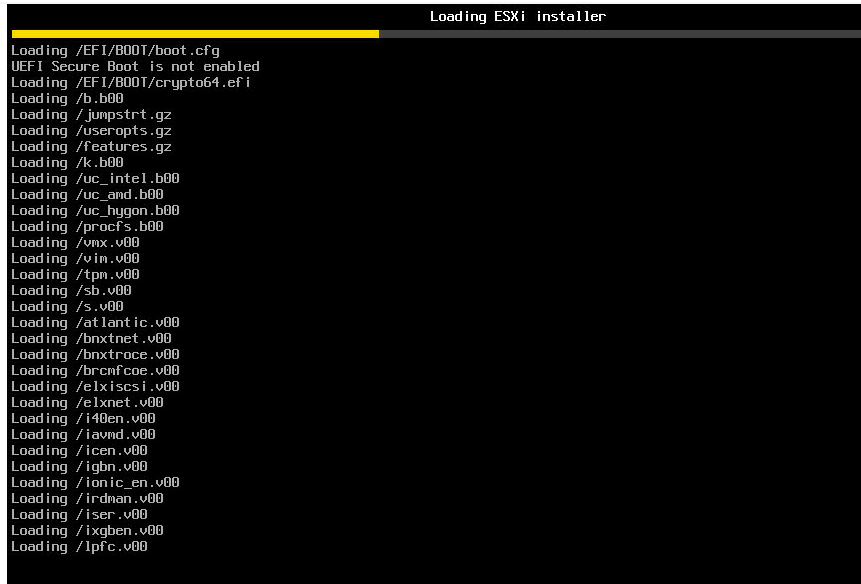Click the "Loading /i40en.v00" line

[83, 418]
